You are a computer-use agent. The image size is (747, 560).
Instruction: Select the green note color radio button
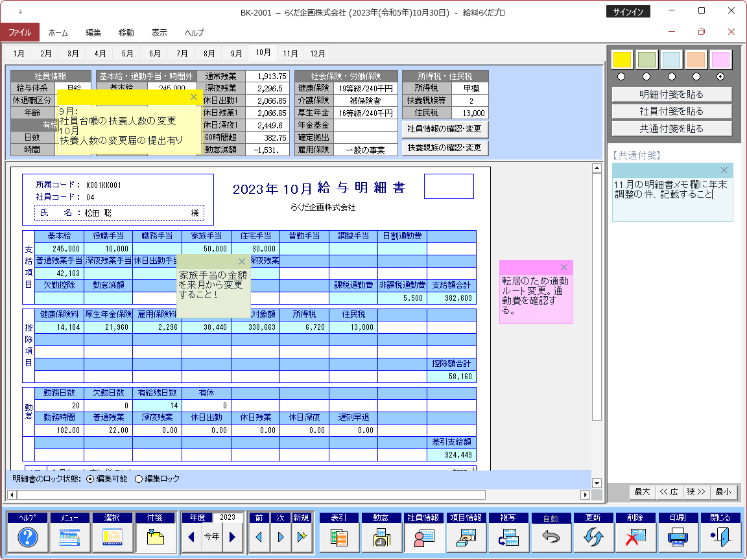click(x=646, y=76)
